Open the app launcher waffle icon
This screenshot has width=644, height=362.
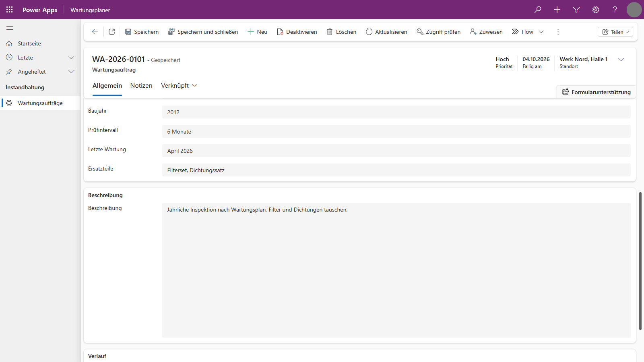tap(10, 10)
